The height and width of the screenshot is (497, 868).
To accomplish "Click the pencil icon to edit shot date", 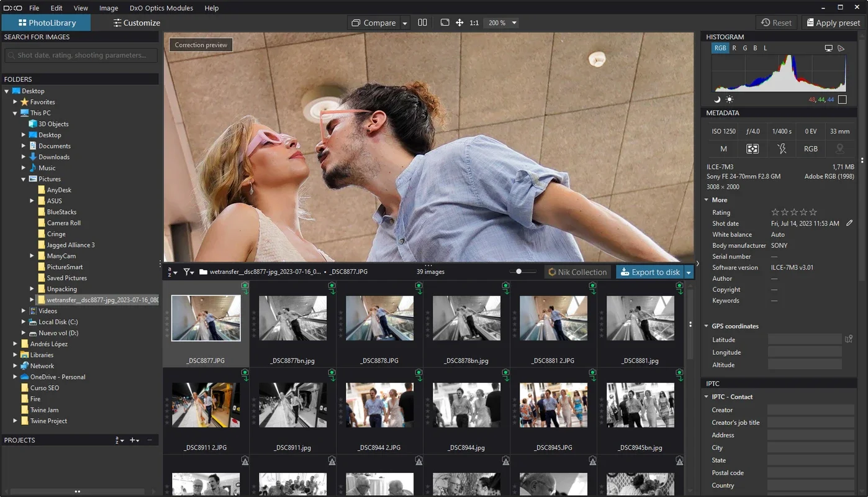I will (849, 223).
